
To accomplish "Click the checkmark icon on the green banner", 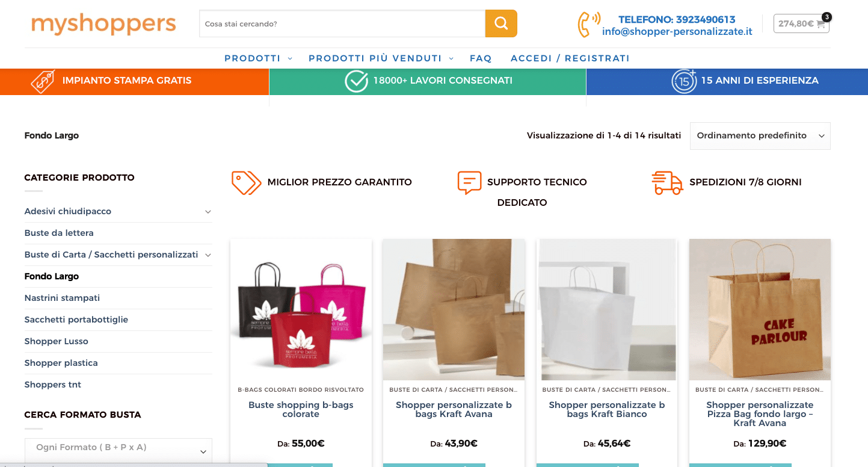I will tap(356, 81).
